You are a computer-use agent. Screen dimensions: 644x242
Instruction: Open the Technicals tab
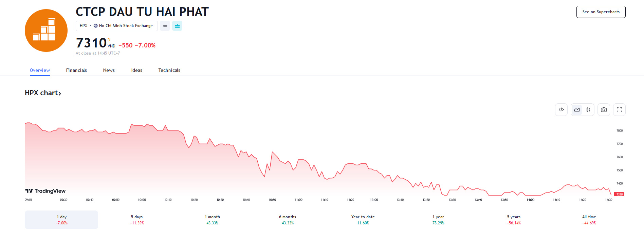[x=169, y=70]
